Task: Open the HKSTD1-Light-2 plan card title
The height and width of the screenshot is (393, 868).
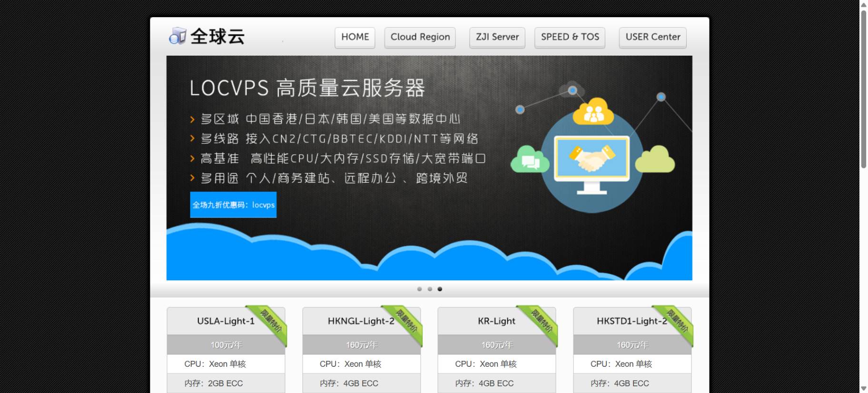Action: pos(632,321)
